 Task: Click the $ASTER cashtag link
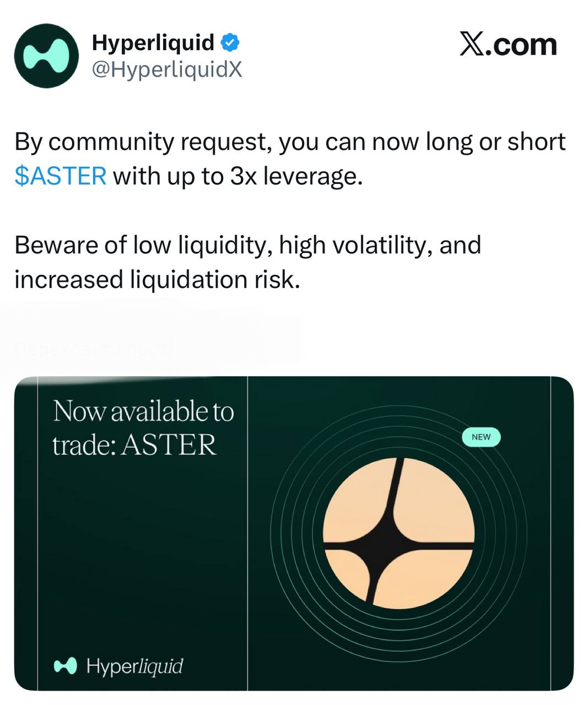coord(61,176)
